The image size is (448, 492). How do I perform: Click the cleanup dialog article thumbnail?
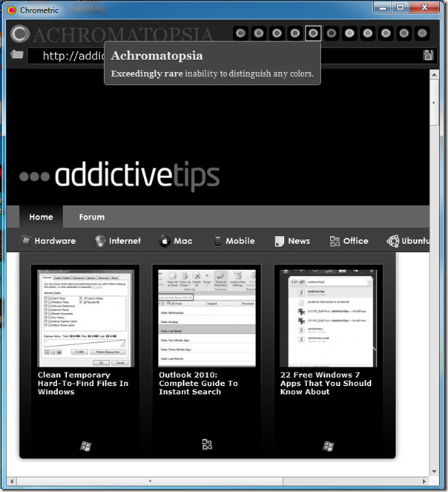tap(85, 318)
